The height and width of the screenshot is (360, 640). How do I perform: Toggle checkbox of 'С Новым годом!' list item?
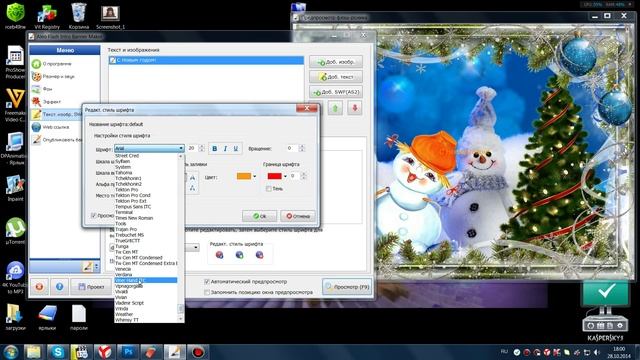(113, 60)
